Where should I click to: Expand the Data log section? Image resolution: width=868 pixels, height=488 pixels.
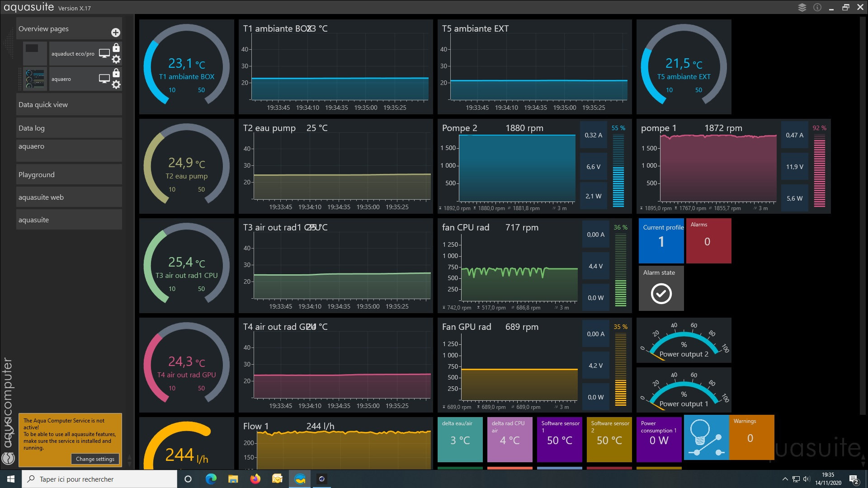[69, 128]
